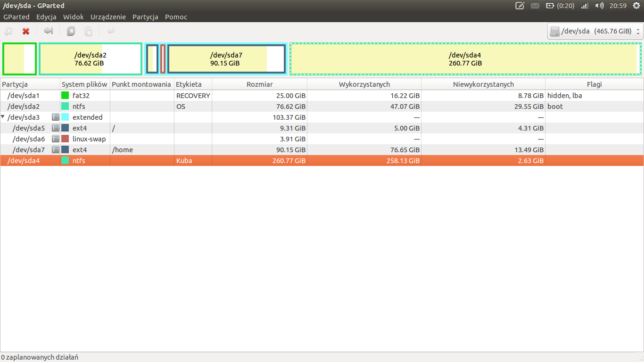Click the /home mount point cell
The height and width of the screenshot is (362, 644).
(142, 149)
